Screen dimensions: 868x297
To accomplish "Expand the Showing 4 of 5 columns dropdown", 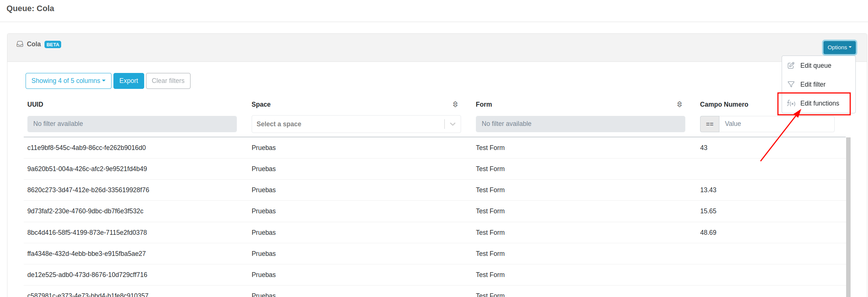I will (x=68, y=81).
